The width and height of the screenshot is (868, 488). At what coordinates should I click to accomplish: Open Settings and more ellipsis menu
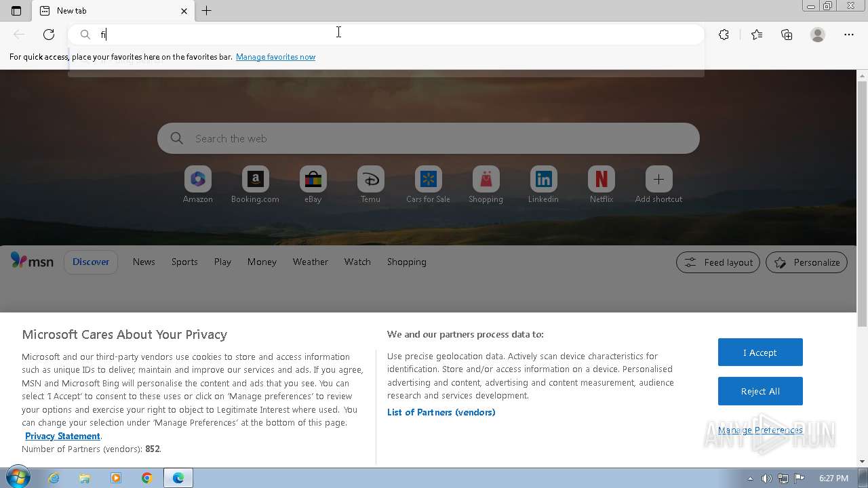pyautogui.click(x=849, y=35)
